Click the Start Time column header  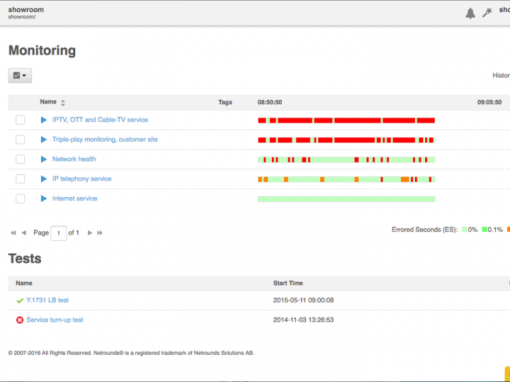(288, 283)
